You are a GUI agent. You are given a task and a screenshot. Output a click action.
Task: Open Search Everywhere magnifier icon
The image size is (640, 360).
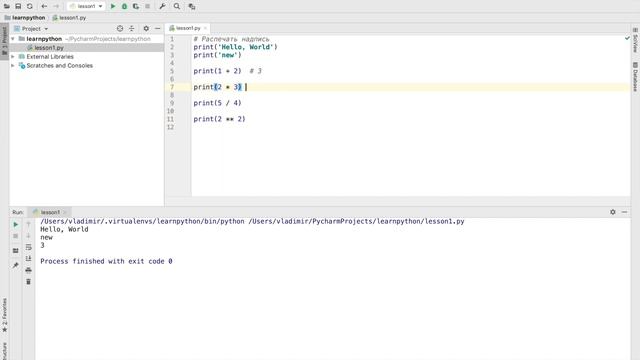coord(177,6)
